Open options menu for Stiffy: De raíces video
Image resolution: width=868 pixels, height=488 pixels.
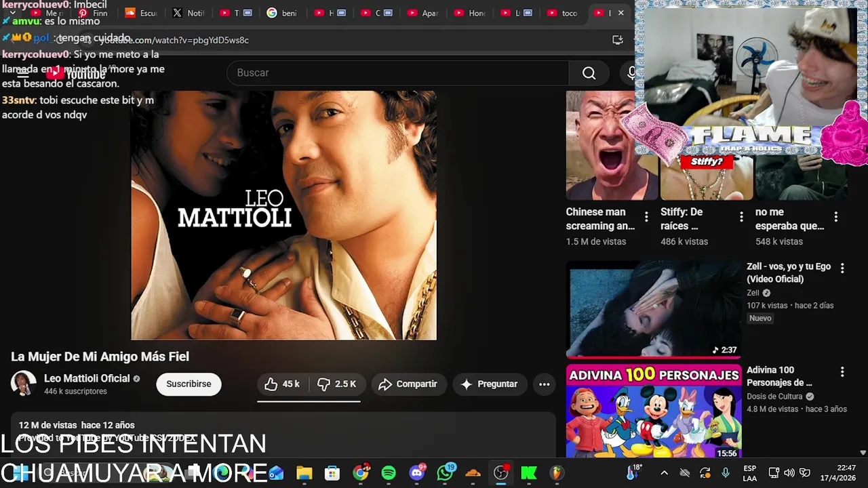point(741,217)
